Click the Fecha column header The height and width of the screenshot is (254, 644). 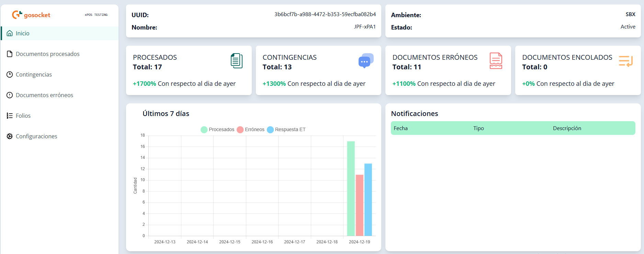point(400,128)
